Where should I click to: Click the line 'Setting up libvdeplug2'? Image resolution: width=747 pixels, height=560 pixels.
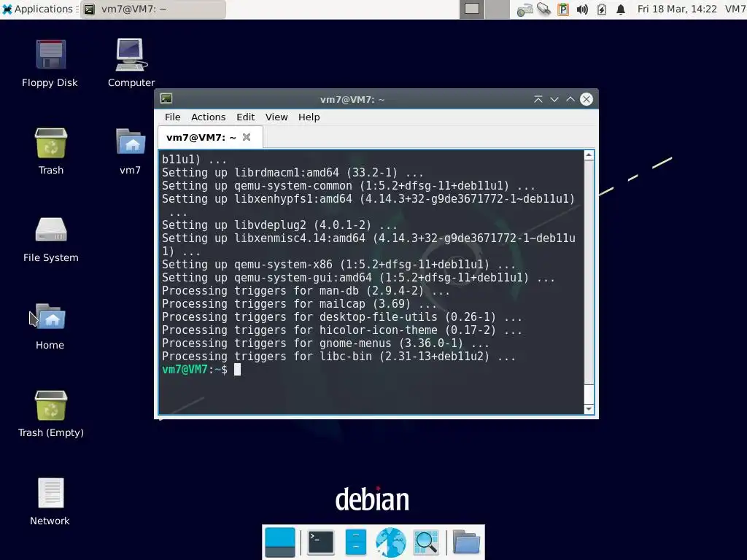coord(279,225)
